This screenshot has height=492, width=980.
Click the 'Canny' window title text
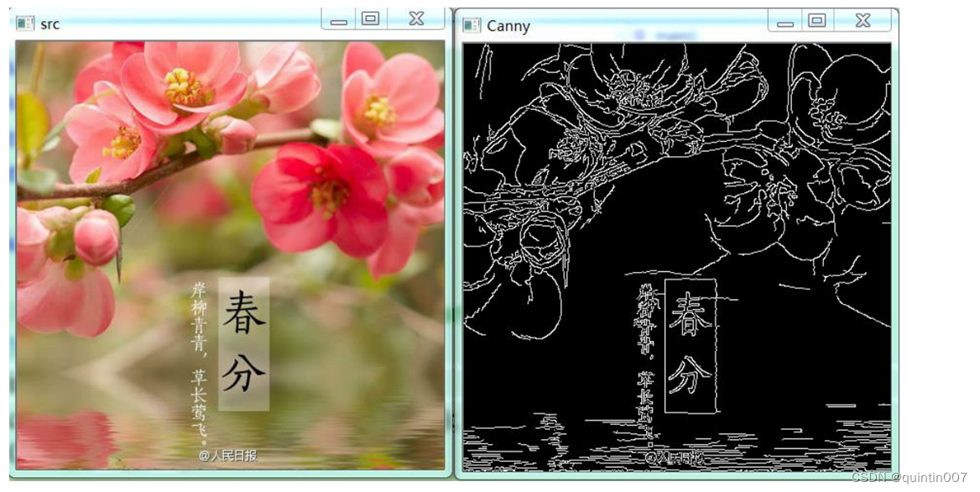(508, 26)
